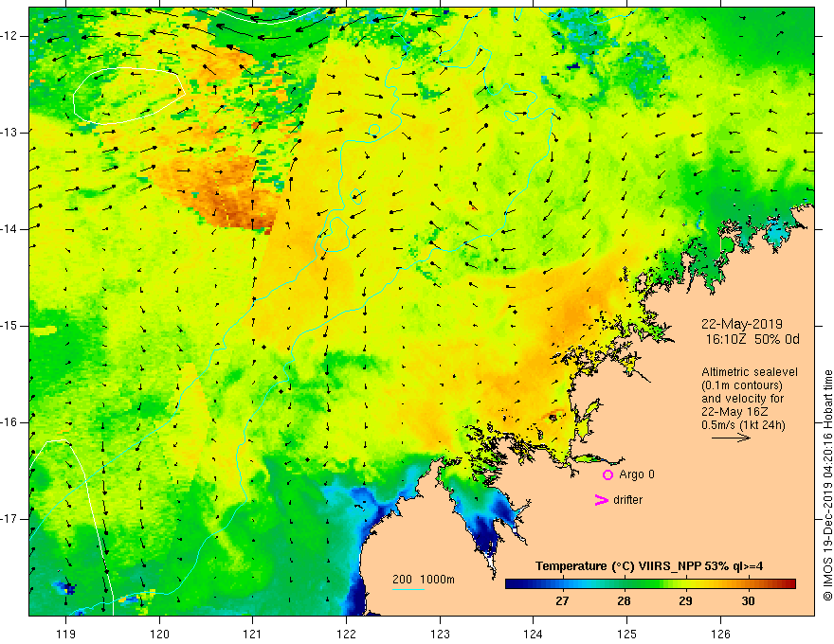This screenshot has width=834, height=644.
Task: Click the date text 22-May-2019
Action: tap(741, 324)
